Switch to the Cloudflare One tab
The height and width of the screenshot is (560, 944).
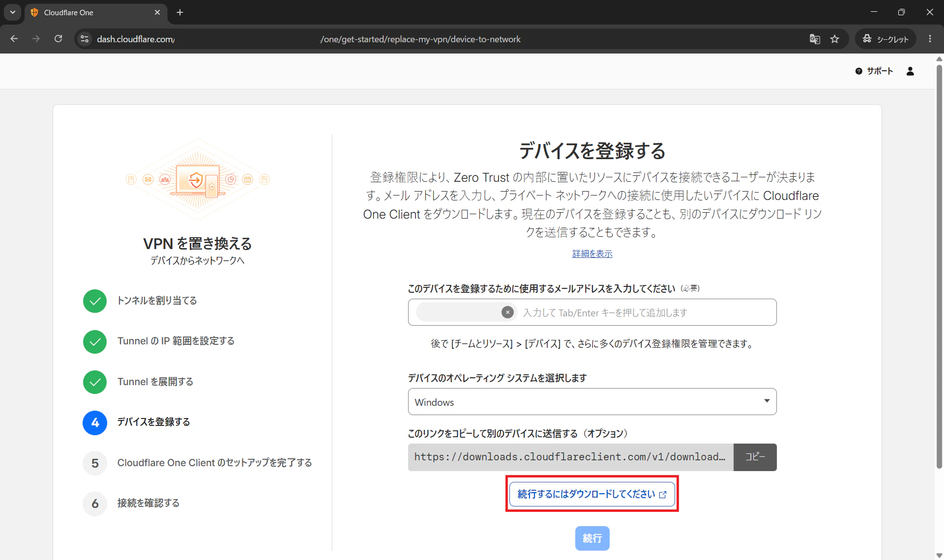point(96,12)
